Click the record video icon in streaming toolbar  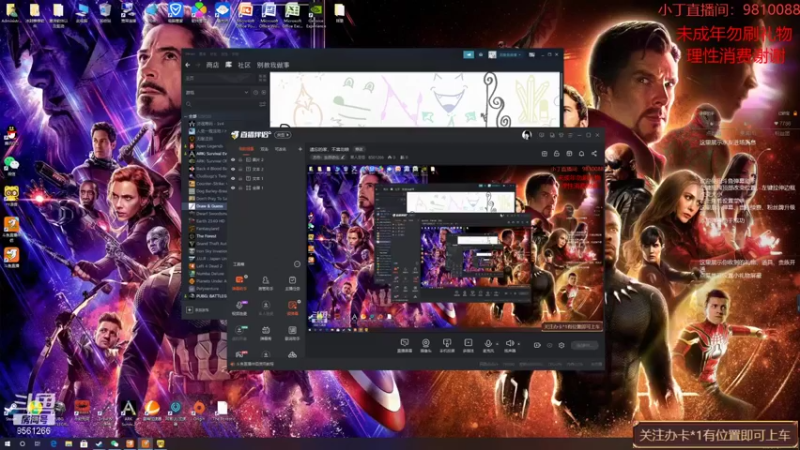[x=537, y=345]
